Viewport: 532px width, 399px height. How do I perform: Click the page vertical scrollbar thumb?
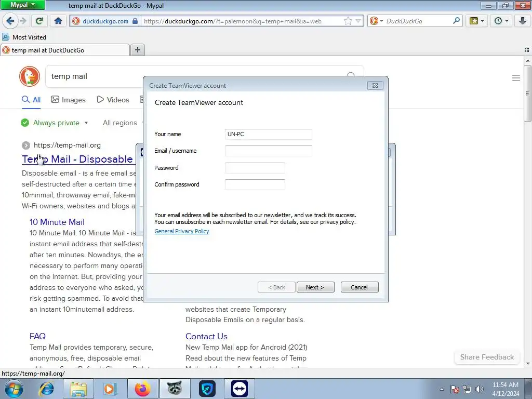[527, 94]
